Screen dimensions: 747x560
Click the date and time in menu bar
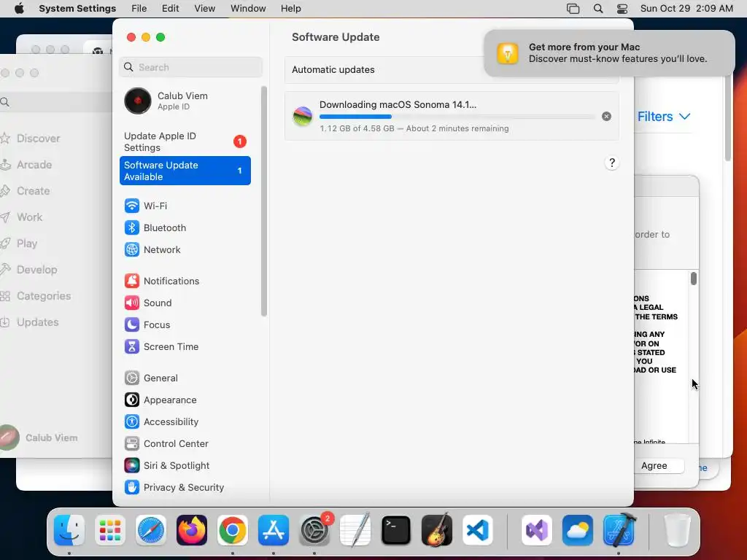pos(686,9)
